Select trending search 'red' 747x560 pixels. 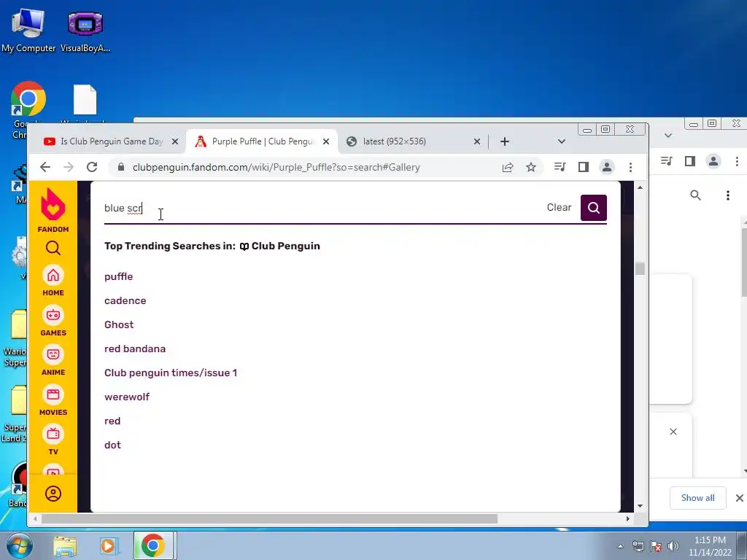click(112, 421)
